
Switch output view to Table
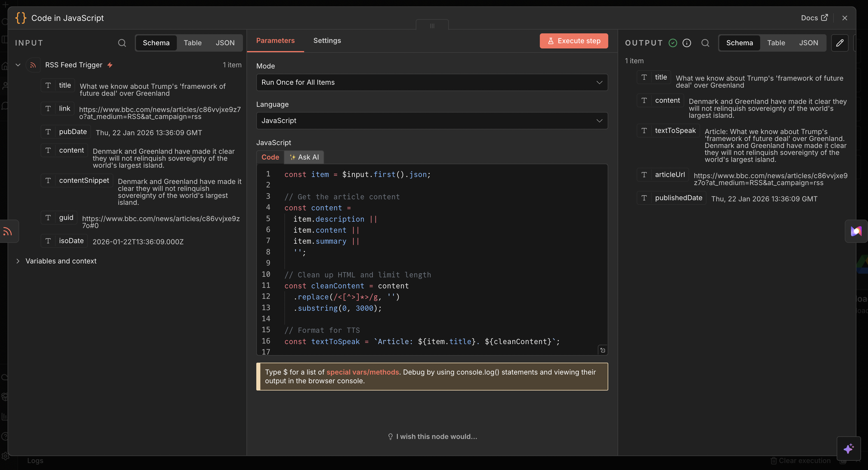(776, 43)
